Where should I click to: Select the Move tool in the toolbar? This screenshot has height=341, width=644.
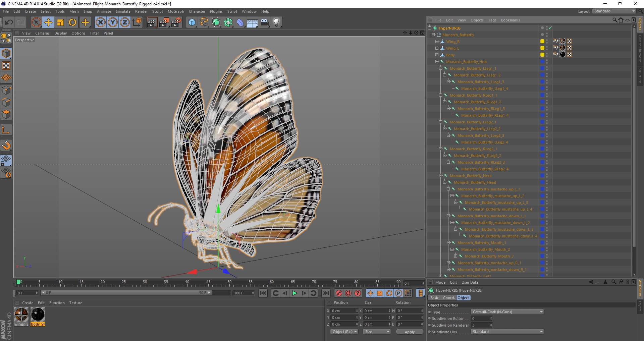pyautogui.click(x=48, y=22)
